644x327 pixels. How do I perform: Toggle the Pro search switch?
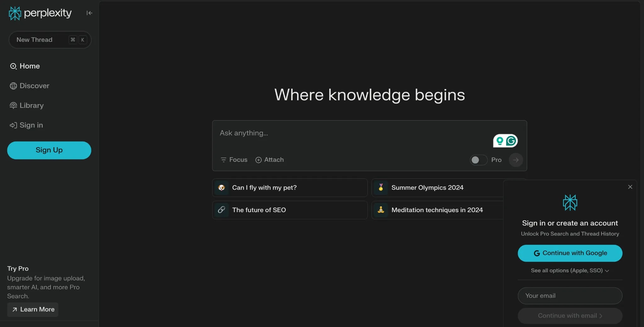[478, 160]
